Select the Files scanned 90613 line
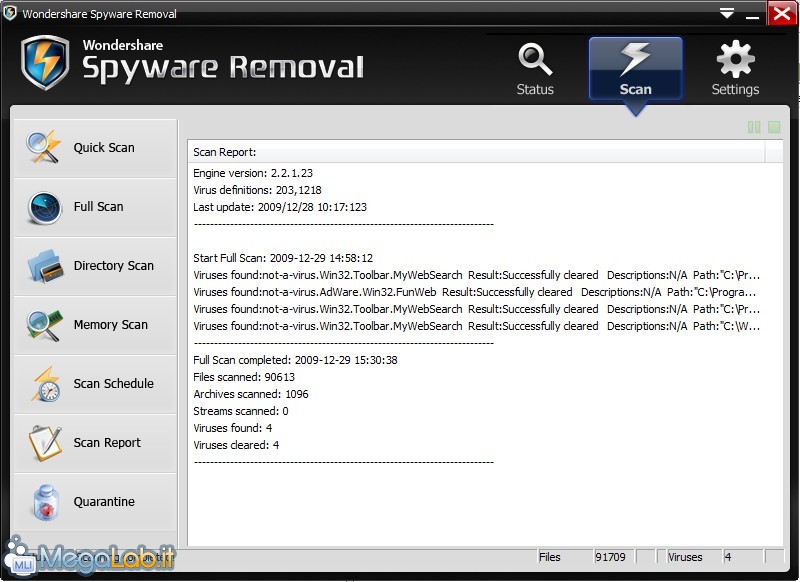Image resolution: width=800 pixels, height=582 pixels. tap(244, 377)
